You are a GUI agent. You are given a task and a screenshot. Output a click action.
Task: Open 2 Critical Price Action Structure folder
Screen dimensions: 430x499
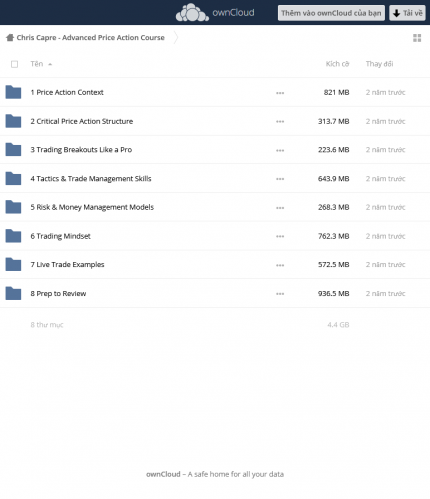coord(82,121)
